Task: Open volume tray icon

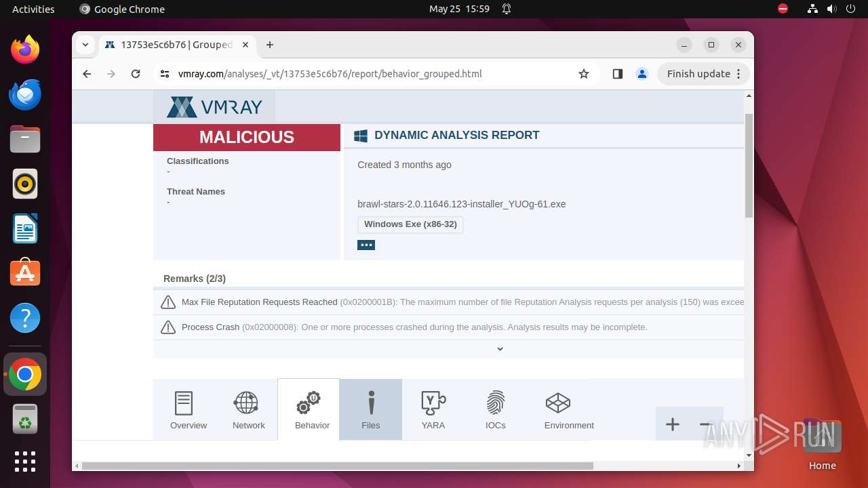Action: point(831,9)
